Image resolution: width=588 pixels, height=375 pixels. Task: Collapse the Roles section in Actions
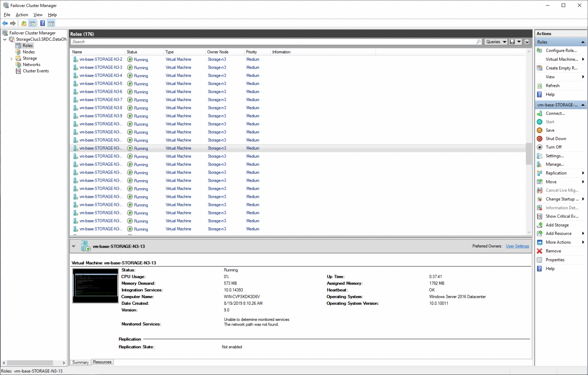(583, 42)
